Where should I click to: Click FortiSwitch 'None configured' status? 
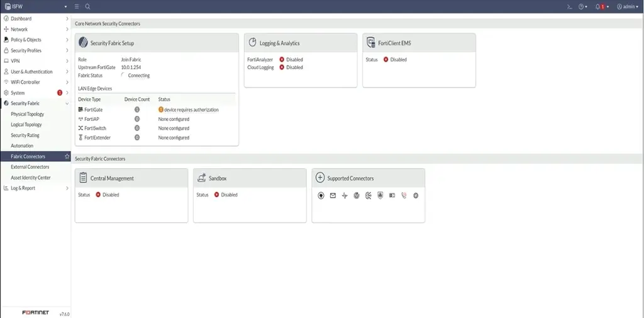pos(174,128)
